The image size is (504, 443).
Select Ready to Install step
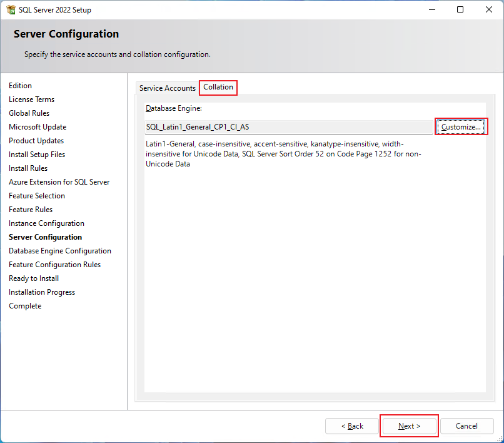click(34, 278)
